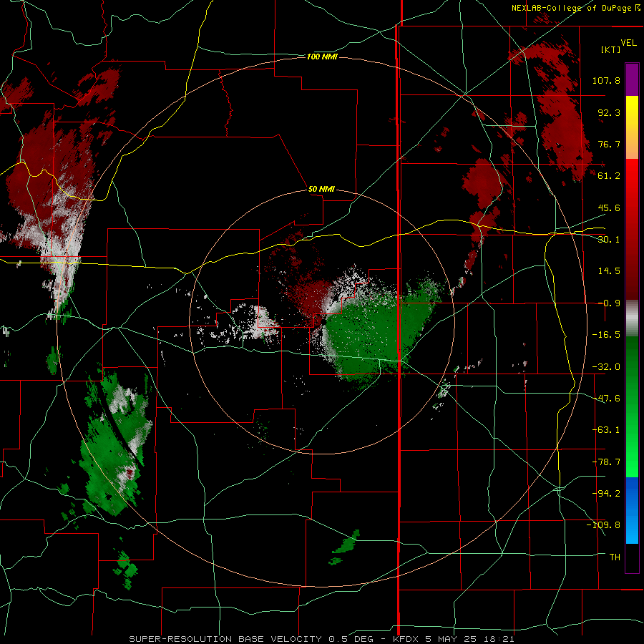Image resolution: width=644 pixels, height=644 pixels.
Task: Click the 50 NMI range ring label
Action: [x=321, y=190]
